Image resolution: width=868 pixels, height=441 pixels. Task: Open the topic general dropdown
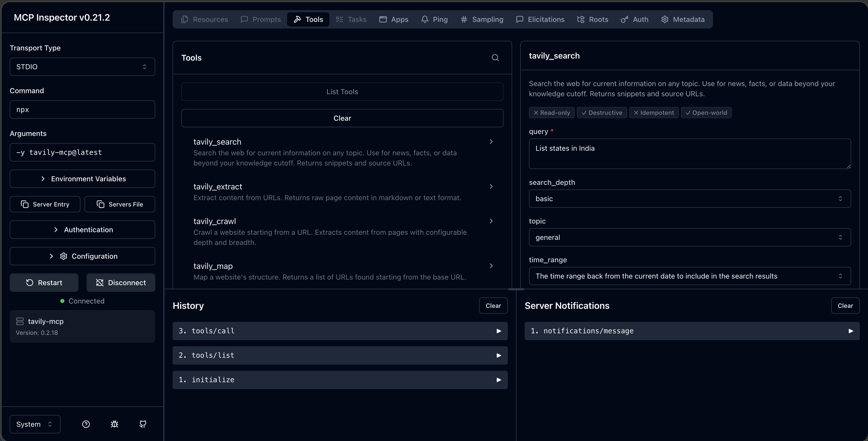690,237
